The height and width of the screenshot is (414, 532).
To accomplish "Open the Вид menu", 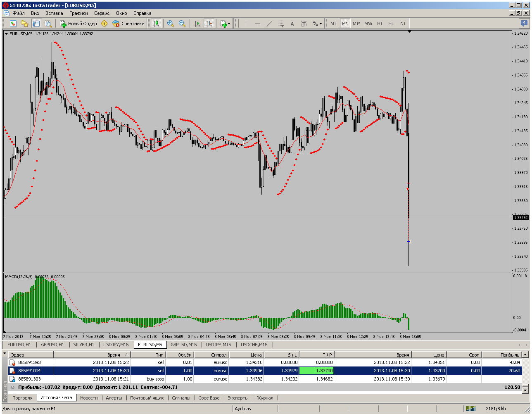I will click(x=35, y=13).
